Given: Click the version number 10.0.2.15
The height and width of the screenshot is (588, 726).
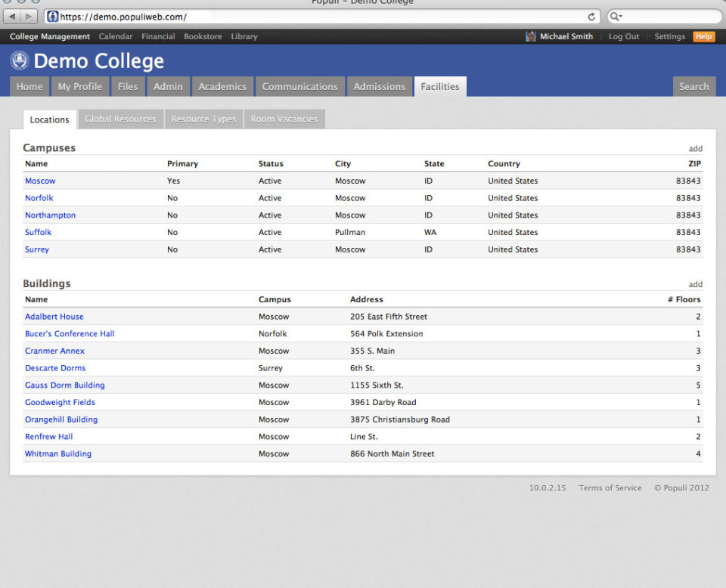Looking at the screenshot, I should 548,488.
